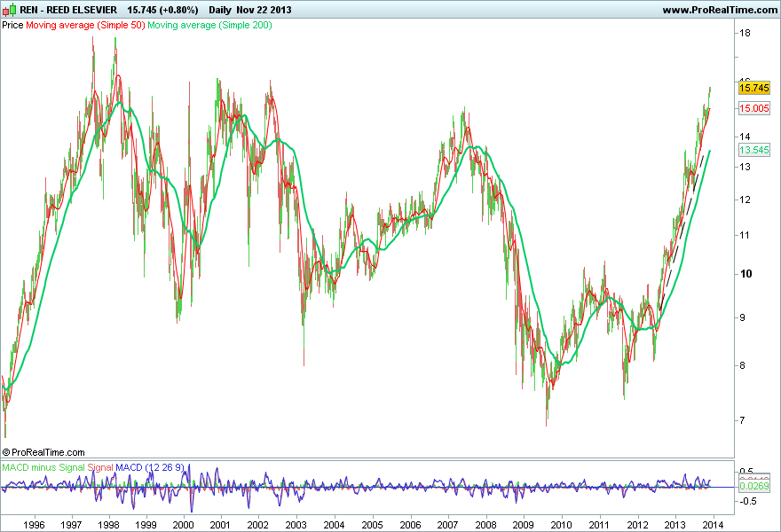Viewport: 781px width, 532px height.
Task: Click the 11 price axis label
Action: pos(745,235)
